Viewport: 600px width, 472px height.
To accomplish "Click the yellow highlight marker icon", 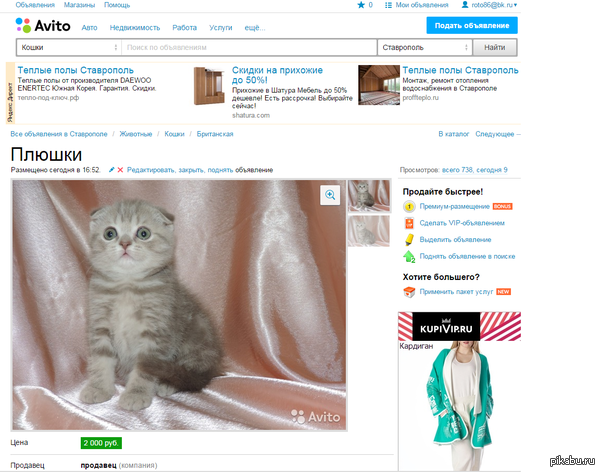I will click(409, 240).
